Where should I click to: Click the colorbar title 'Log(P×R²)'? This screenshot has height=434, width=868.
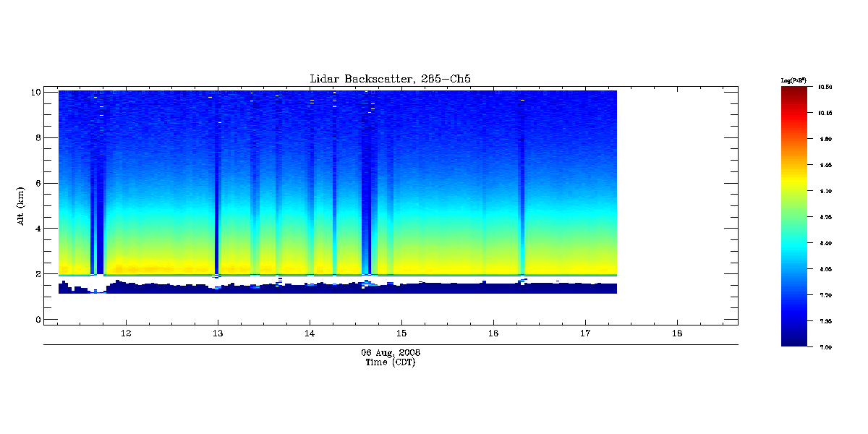[x=793, y=80]
